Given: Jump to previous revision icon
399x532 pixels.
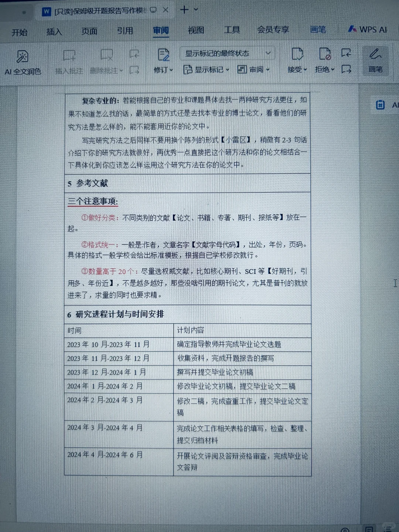Looking at the screenshot, I should coord(346,53).
